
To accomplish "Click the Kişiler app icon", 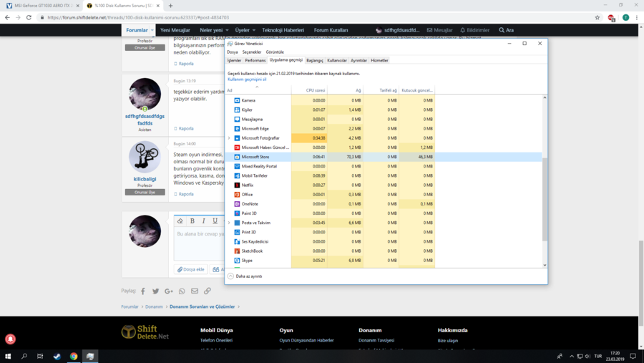I will [x=237, y=110].
